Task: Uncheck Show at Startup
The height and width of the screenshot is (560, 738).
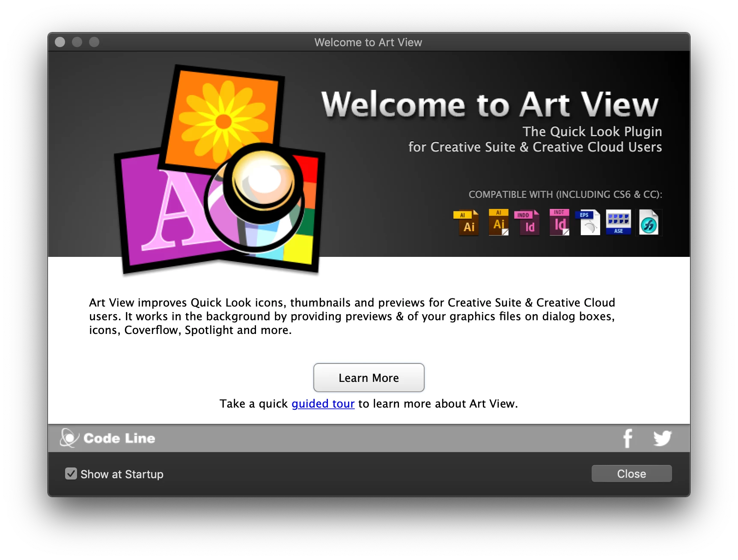Action: click(x=71, y=474)
